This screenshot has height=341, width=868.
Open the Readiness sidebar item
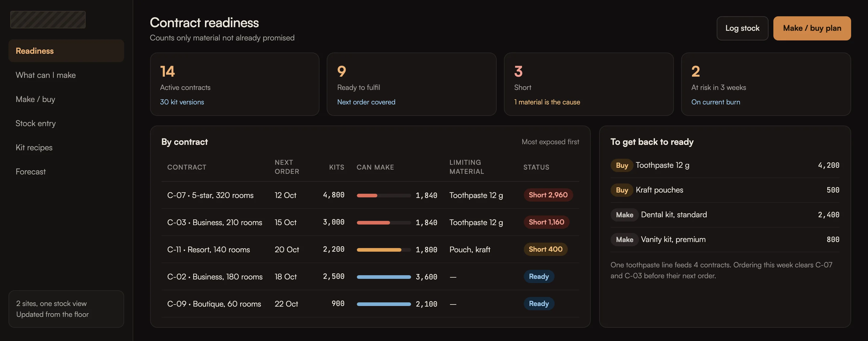point(66,51)
